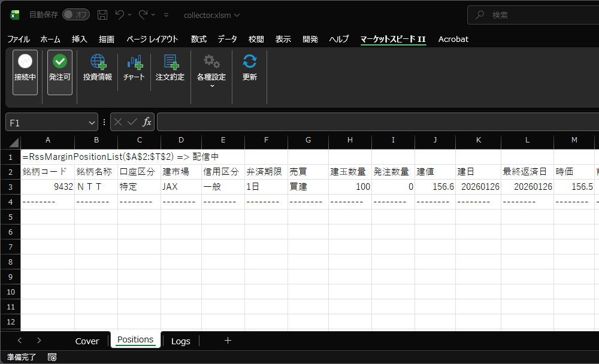Select column H header
Viewport: 599px width, 364px height.
pos(350,140)
